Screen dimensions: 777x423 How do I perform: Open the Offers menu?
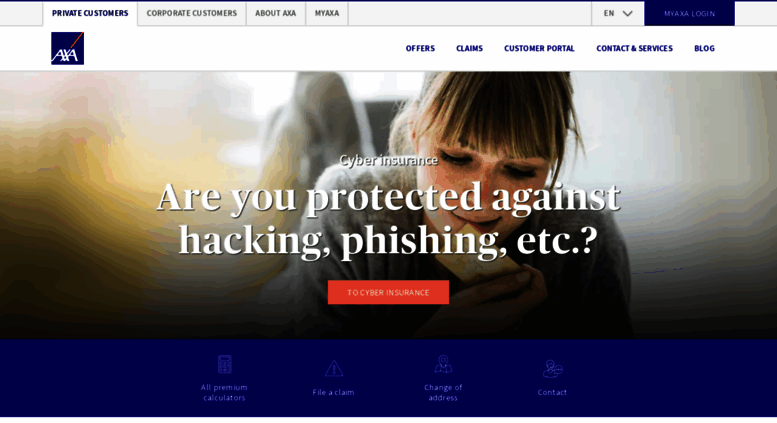tap(420, 49)
